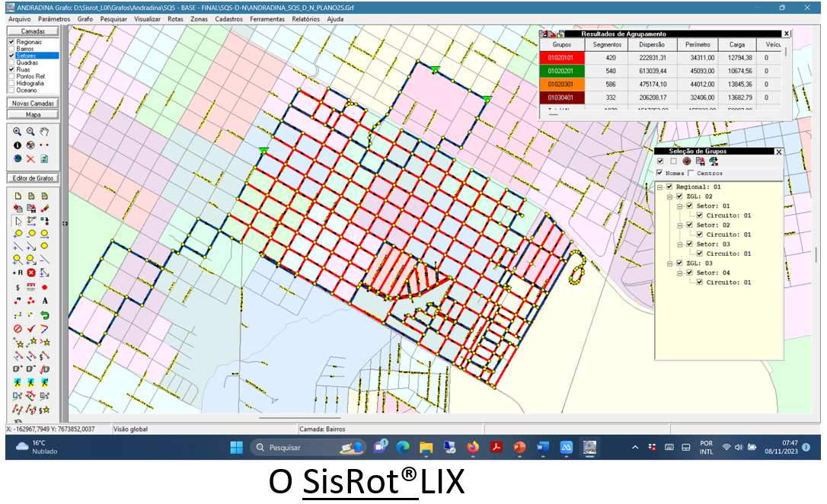Click the Dispersão column header

[x=652, y=45]
